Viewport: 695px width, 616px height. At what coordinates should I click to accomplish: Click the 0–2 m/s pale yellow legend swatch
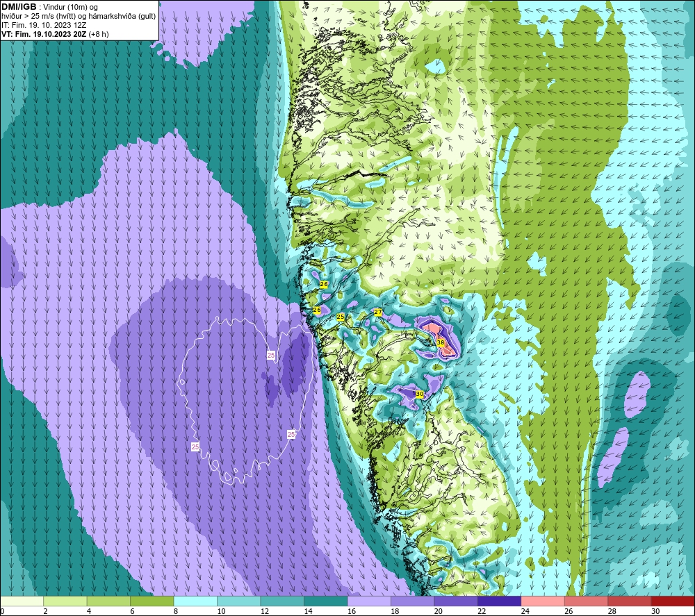click(x=22, y=601)
